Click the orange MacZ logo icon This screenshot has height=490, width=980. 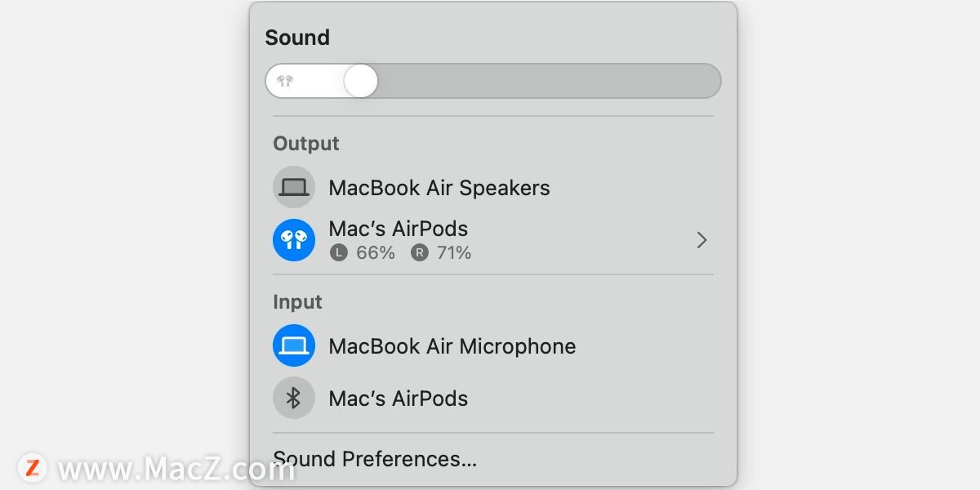point(33,467)
